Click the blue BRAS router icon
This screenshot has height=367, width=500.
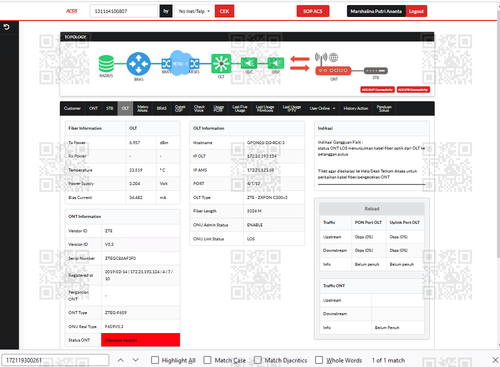(139, 64)
